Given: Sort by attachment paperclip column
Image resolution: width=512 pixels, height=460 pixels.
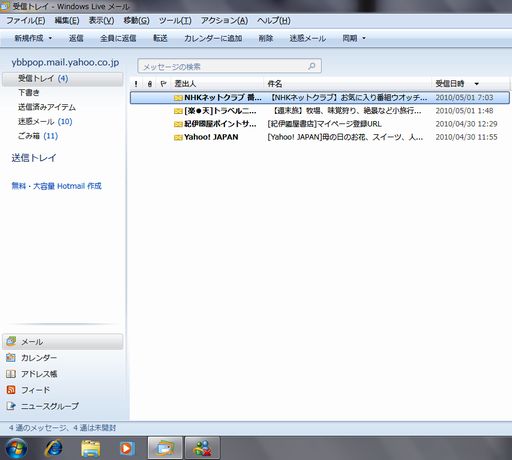Looking at the screenshot, I should 150,84.
